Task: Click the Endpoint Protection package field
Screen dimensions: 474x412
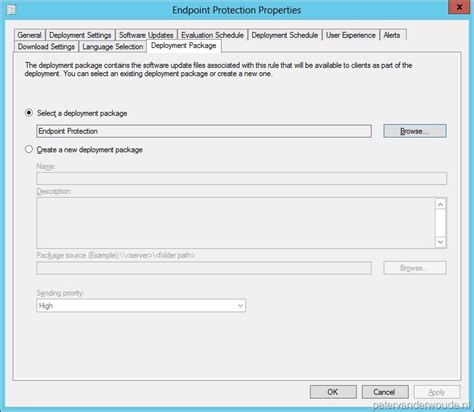Action: (204, 131)
